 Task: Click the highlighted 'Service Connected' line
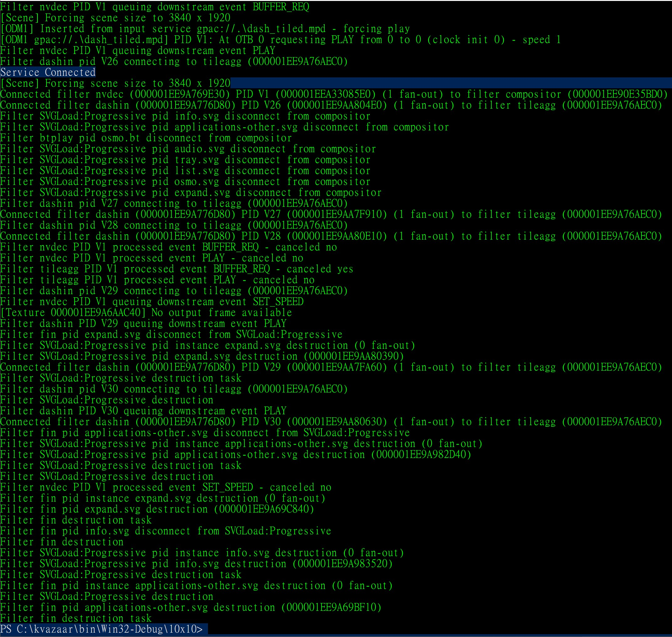tap(48, 72)
